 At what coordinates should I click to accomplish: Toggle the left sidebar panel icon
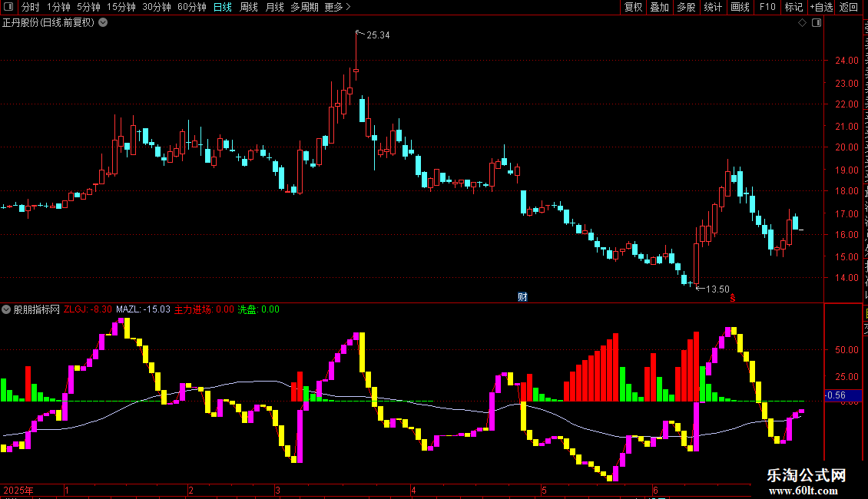(x=8, y=7)
